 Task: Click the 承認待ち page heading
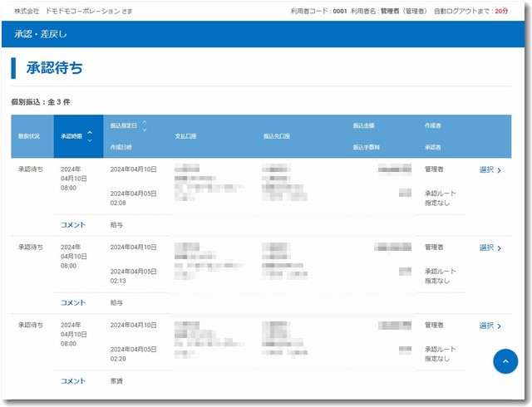click(54, 69)
